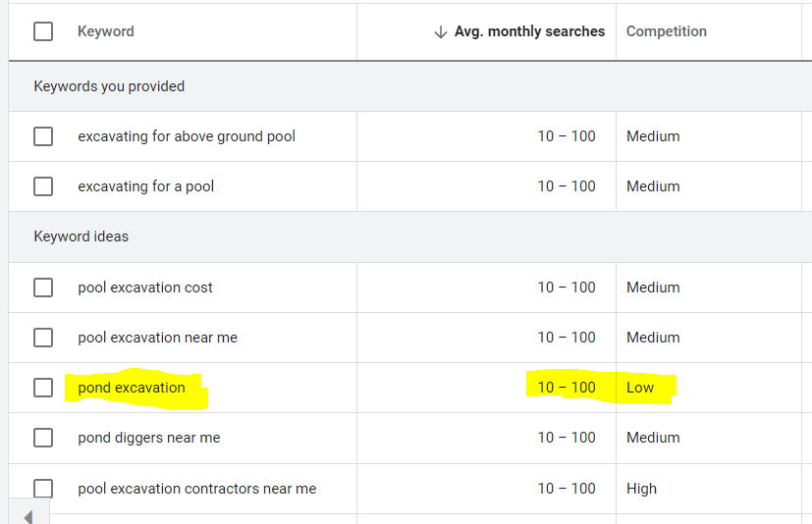Select the pond diggers near me keyword
812x524 pixels.
(x=149, y=438)
